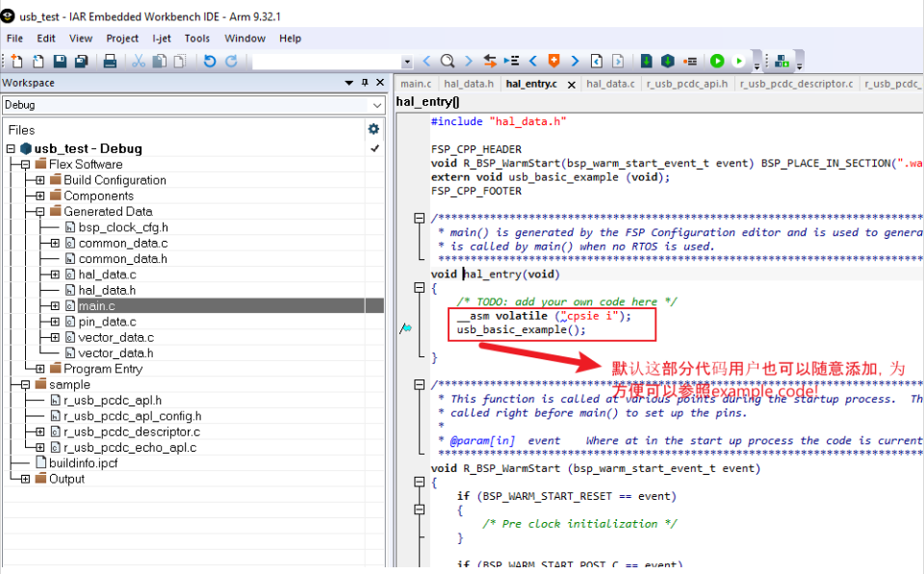Click the Debug without Downloading icon
Viewport: 924px width, 574px height.
pos(738,61)
